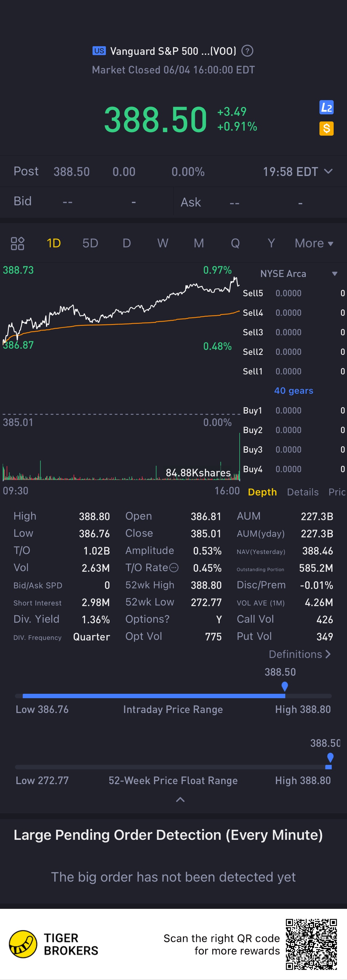Tap the help question mark icon
The width and height of the screenshot is (347, 980).
247,51
